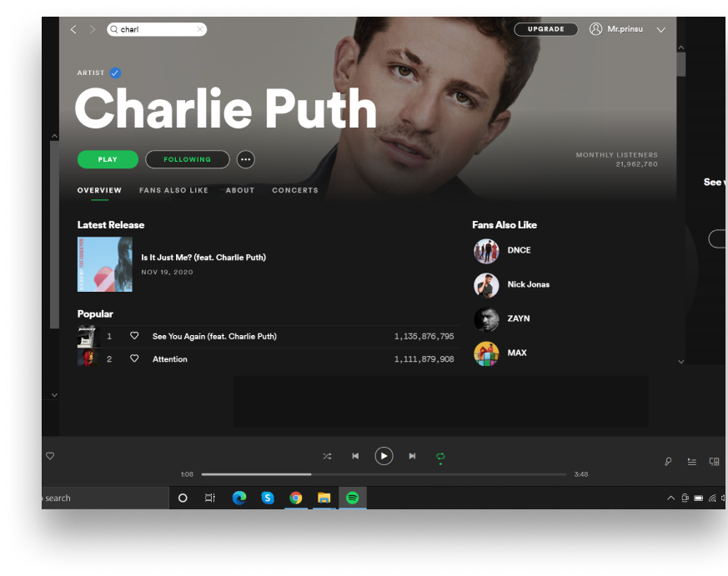Open the connect to a device icon
Screen dimensions: 728x576
pos(714,461)
